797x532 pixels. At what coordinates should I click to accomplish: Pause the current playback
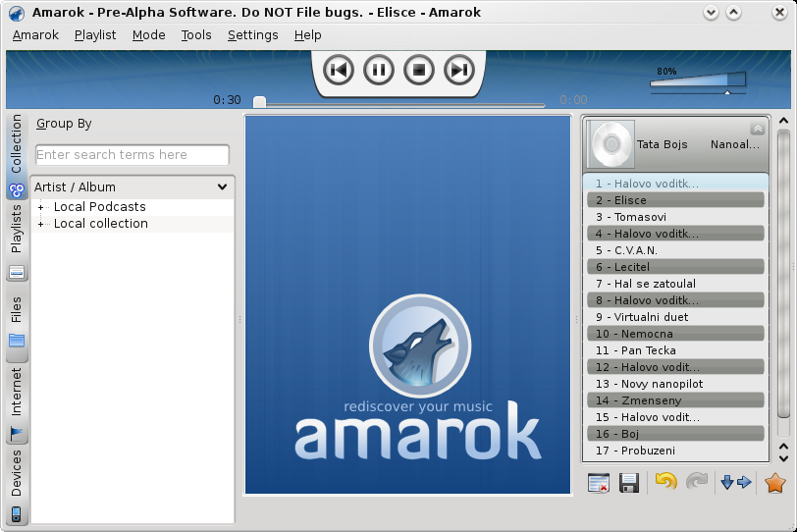(379, 70)
